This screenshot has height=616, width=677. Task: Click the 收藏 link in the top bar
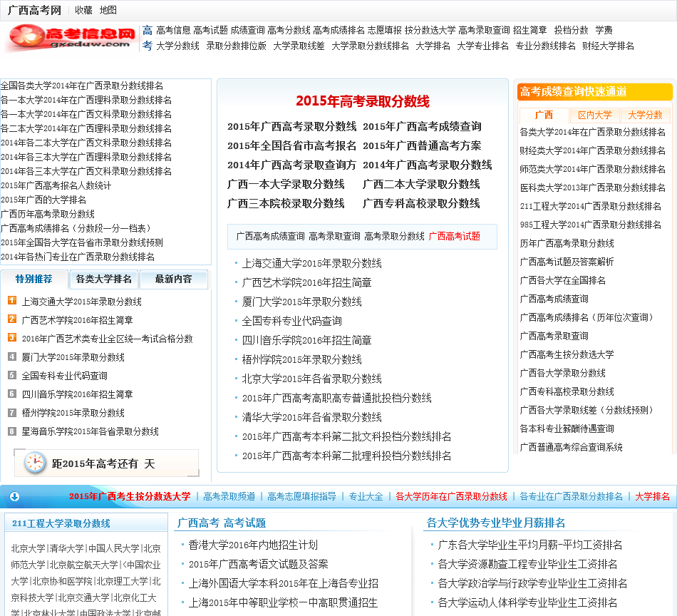[83, 11]
